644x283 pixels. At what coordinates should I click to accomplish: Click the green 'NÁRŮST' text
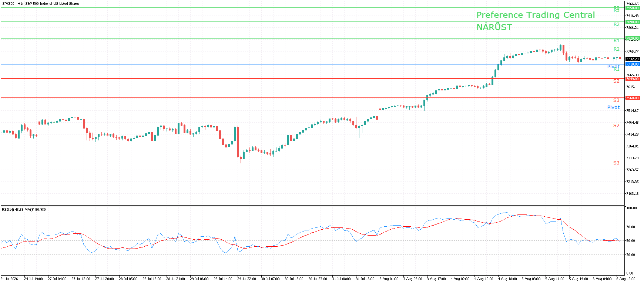pos(494,27)
